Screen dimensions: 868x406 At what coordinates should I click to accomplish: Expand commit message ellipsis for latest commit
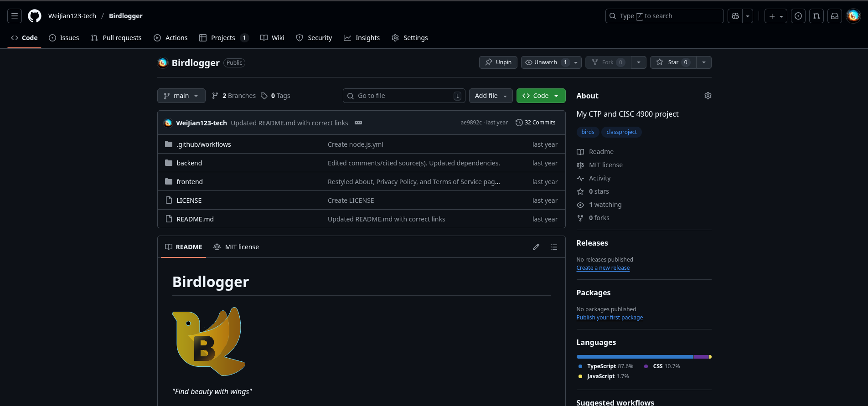coord(358,123)
